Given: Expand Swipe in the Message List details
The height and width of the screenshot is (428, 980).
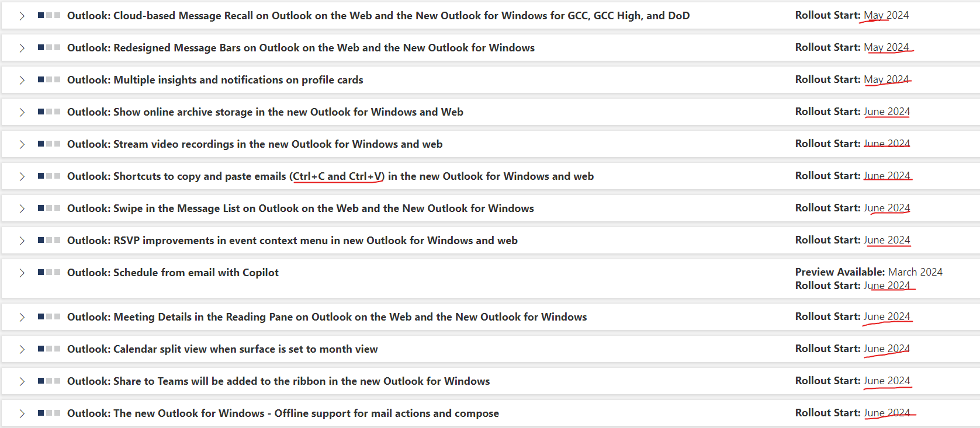Looking at the screenshot, I should point(22,208).
